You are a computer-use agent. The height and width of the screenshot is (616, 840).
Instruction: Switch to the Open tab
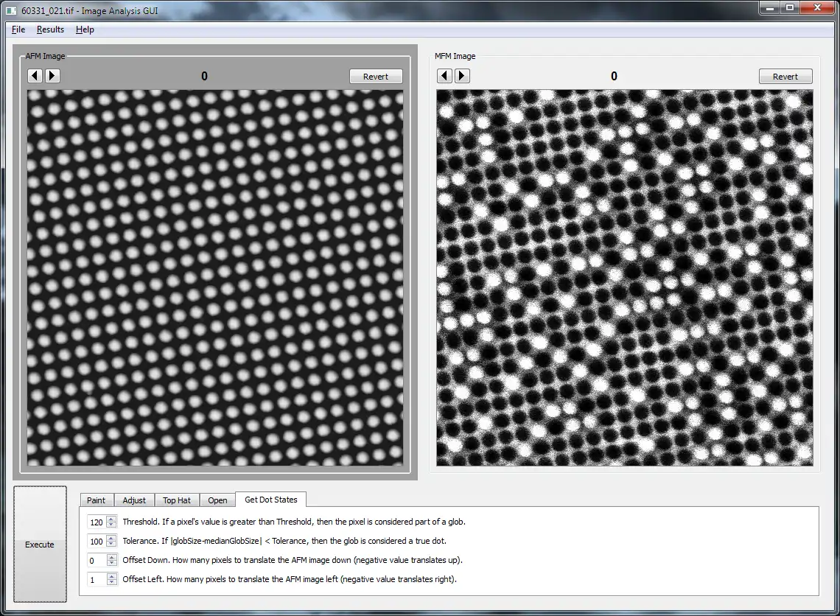[217, 500]
